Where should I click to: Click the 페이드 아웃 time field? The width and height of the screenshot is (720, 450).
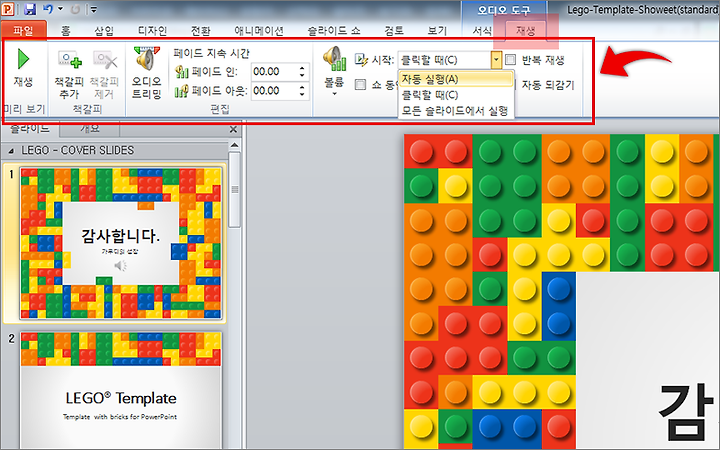tap(274, 91)
